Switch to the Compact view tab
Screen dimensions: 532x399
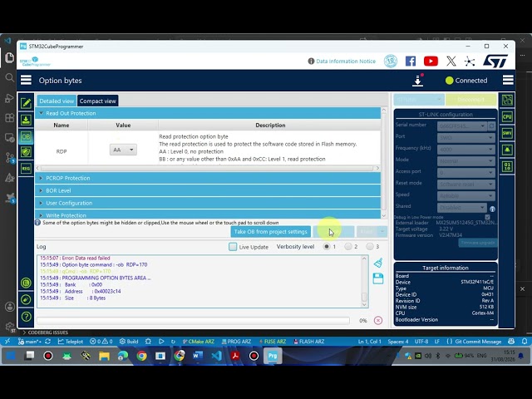pyautogui.click(x=98, y=101)
